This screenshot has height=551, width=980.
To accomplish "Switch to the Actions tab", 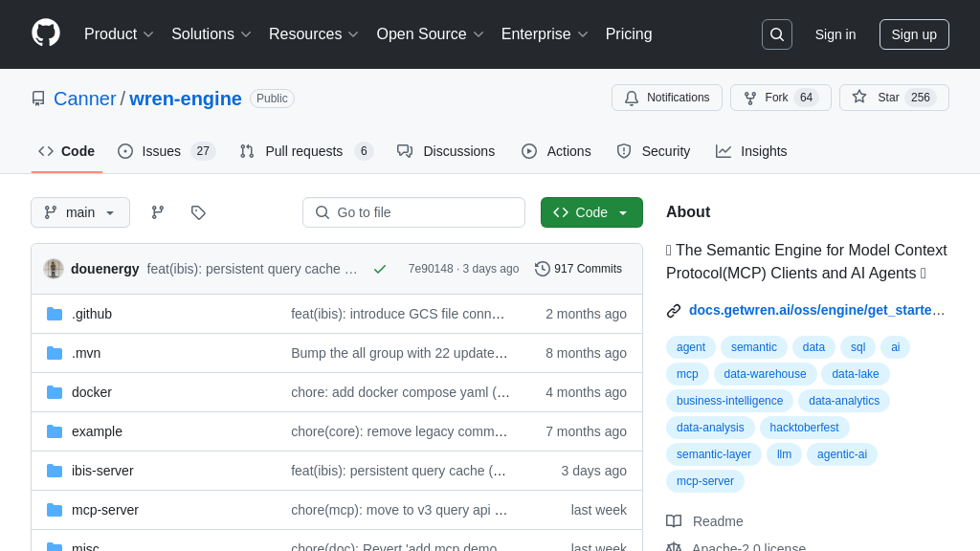I will (556, 151).
